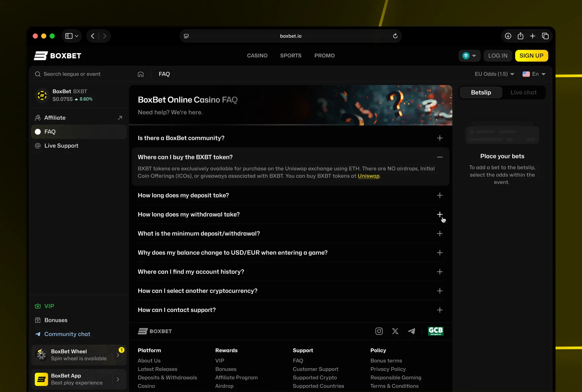Open the Supported Crypto footer link
The image size is (582, 392).
pyautogui.click(x=315, y=377)
